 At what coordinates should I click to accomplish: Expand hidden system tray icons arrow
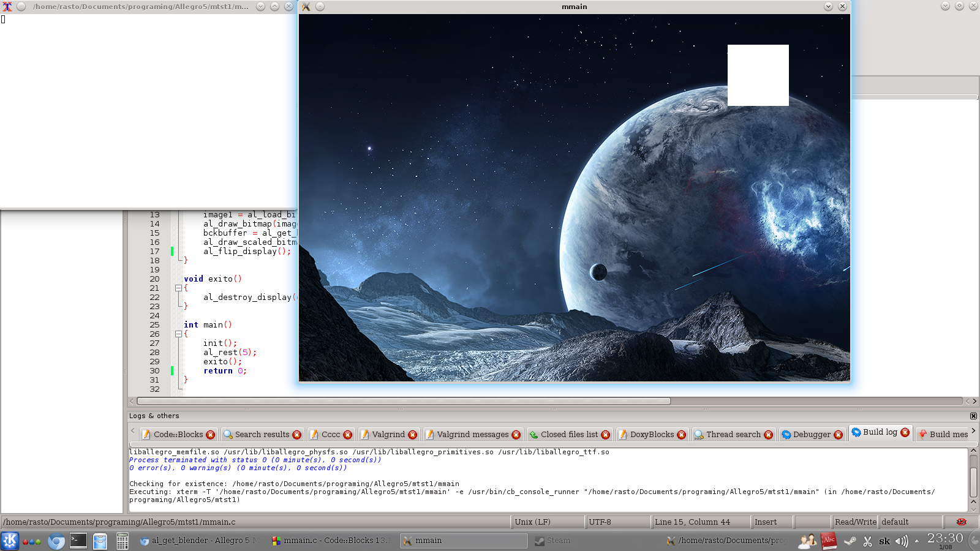[917, 541]
